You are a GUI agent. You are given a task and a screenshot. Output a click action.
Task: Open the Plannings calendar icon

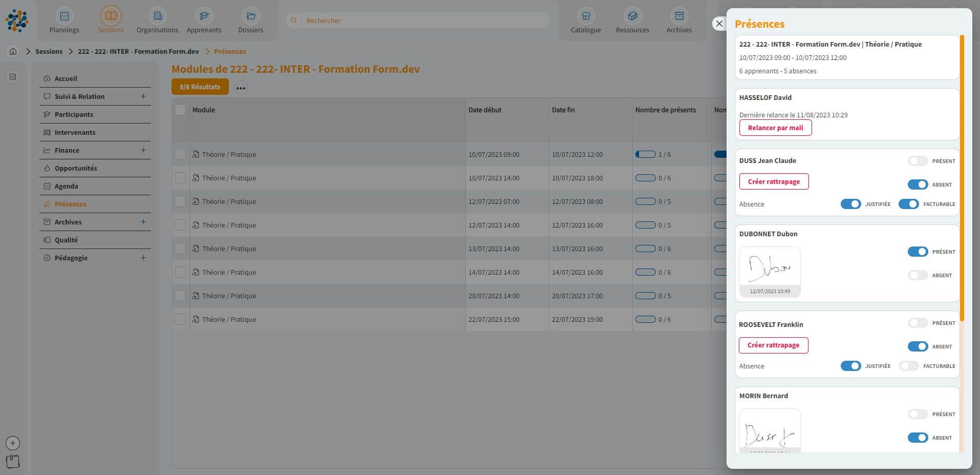point(64,16)
